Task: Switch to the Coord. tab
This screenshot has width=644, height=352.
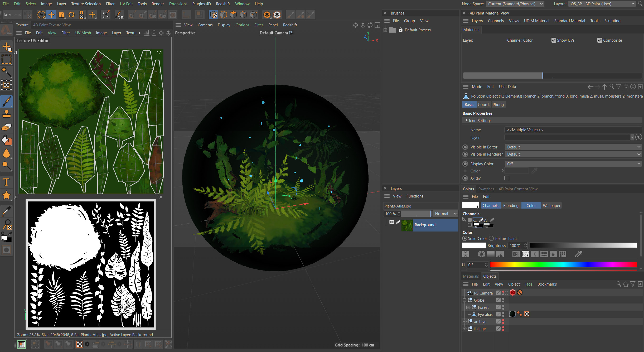Action: point(483,104)
